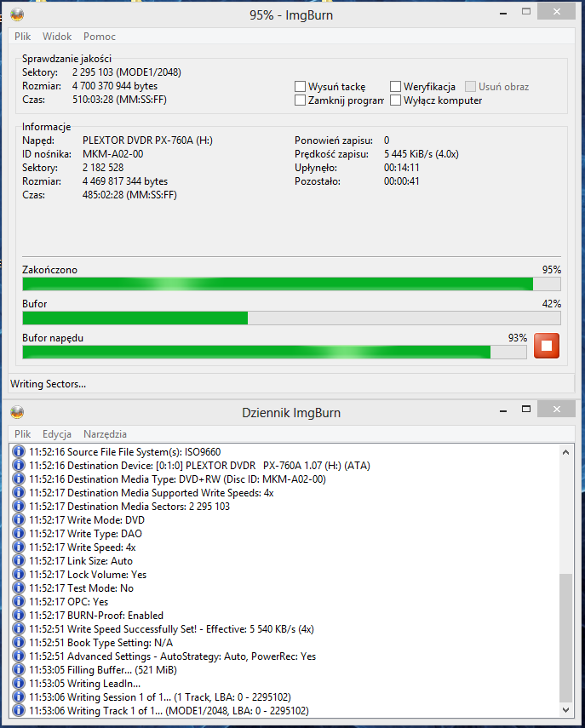Click the media ID value 'MKM-A02-00'
585x728 pixels.
coord(112,153)
